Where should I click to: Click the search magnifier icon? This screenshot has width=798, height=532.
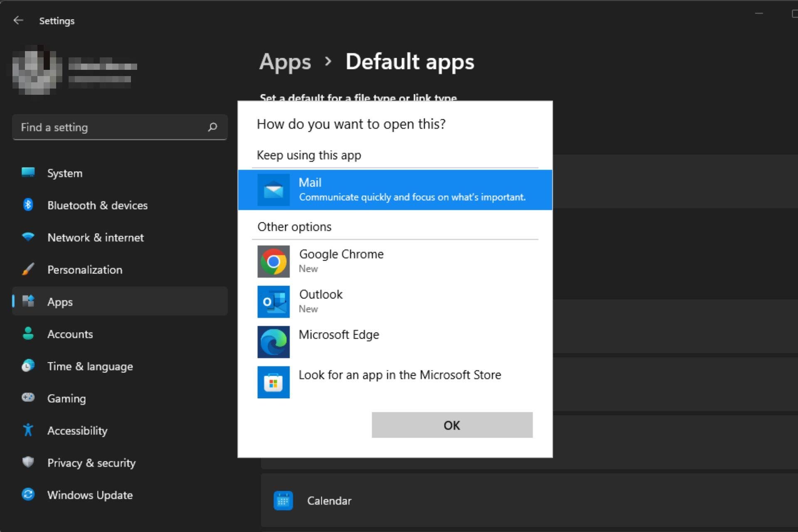pos(212,127)
